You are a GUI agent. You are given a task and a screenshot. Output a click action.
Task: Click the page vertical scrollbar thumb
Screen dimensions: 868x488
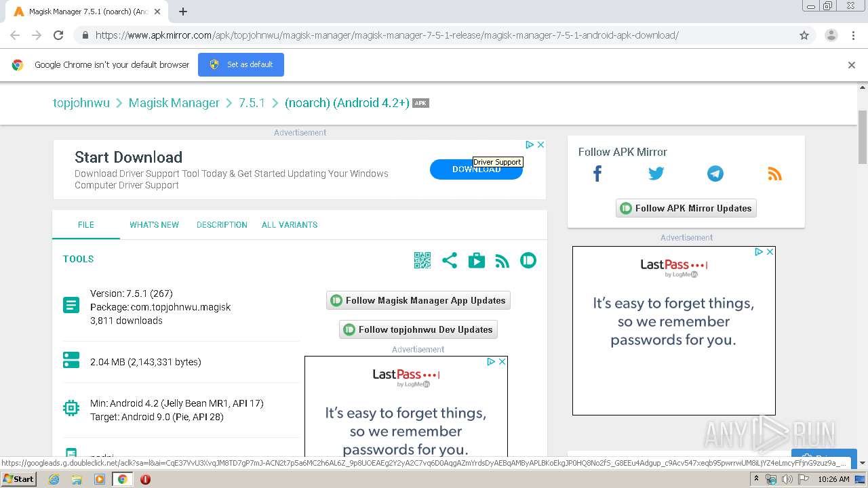coord(863,136)
